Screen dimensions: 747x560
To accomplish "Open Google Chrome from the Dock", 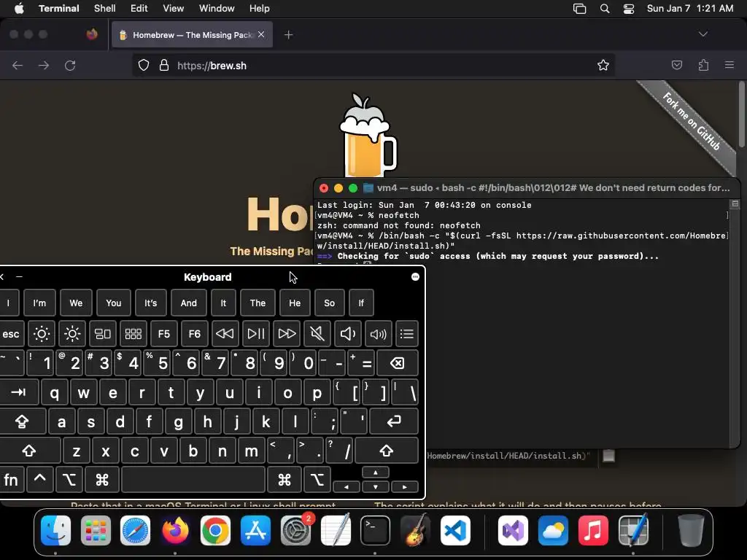I will click(215, 531).
